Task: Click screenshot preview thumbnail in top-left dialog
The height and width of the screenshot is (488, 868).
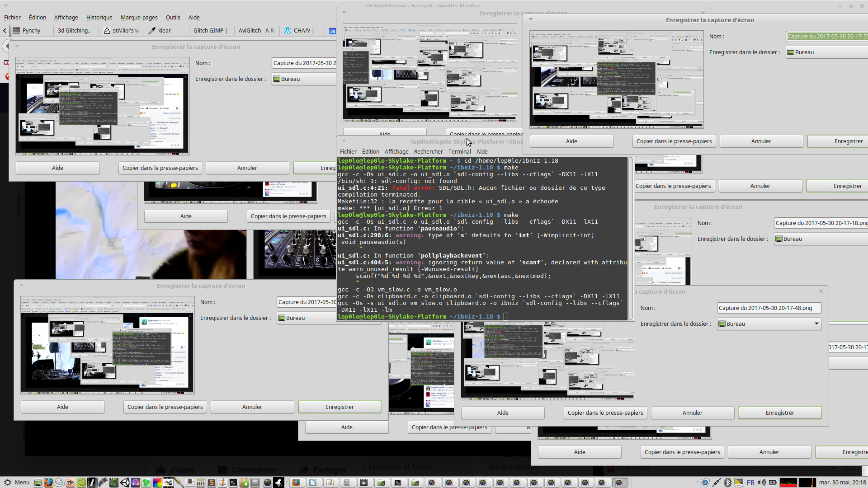Action: (102, 106)
